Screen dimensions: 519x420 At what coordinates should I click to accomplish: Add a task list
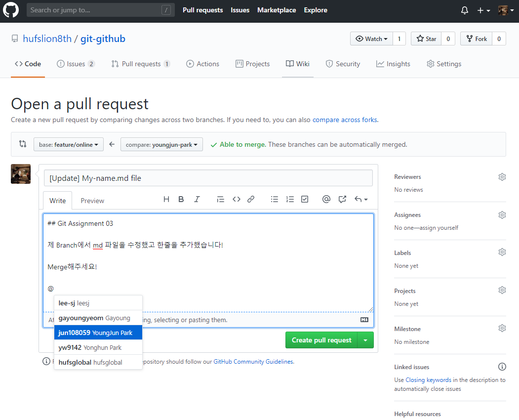click(305, 199)
